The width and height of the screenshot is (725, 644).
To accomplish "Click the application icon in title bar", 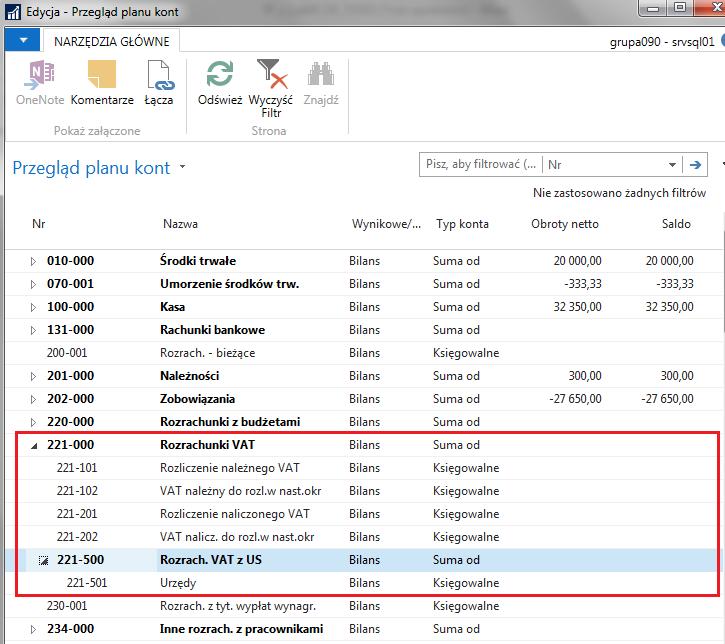I will [x=12, y=12].
